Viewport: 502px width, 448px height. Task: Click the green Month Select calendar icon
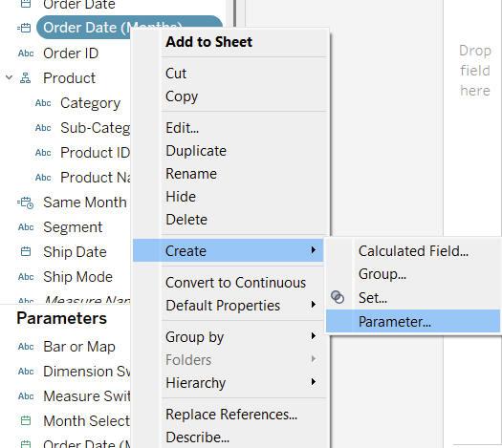pos(26,420)
